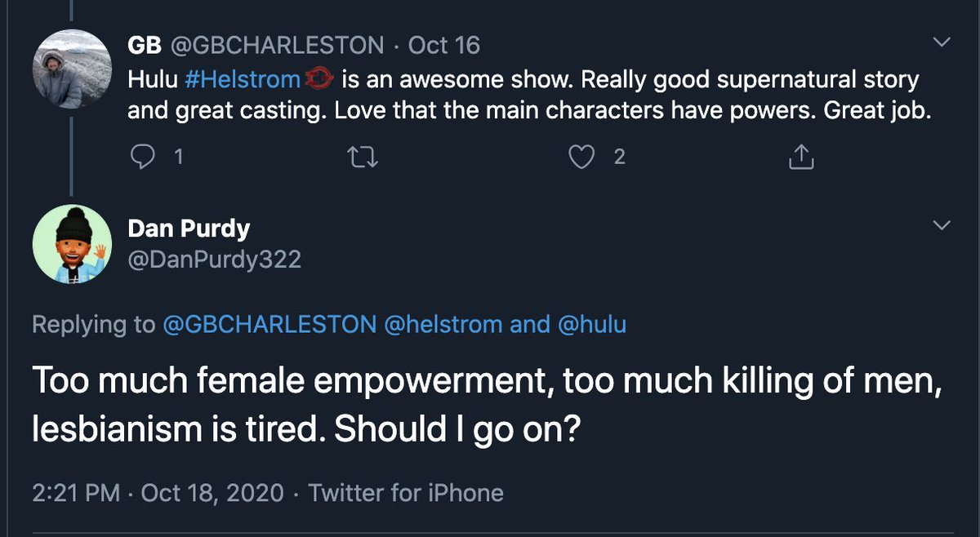Open Dan Purdy's avatar image
The width and height of the screenshot is (980, 537).
[x=72, y=244]
